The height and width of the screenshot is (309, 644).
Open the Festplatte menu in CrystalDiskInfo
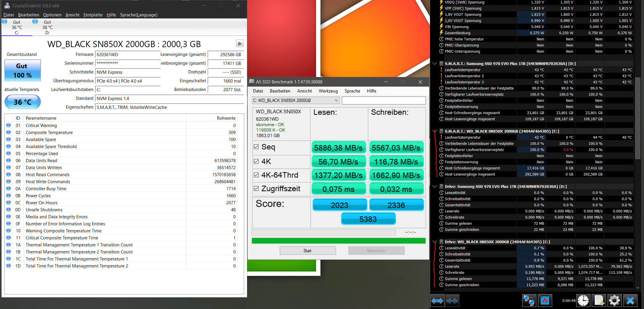pyautogui.click(x=93, y=15)
